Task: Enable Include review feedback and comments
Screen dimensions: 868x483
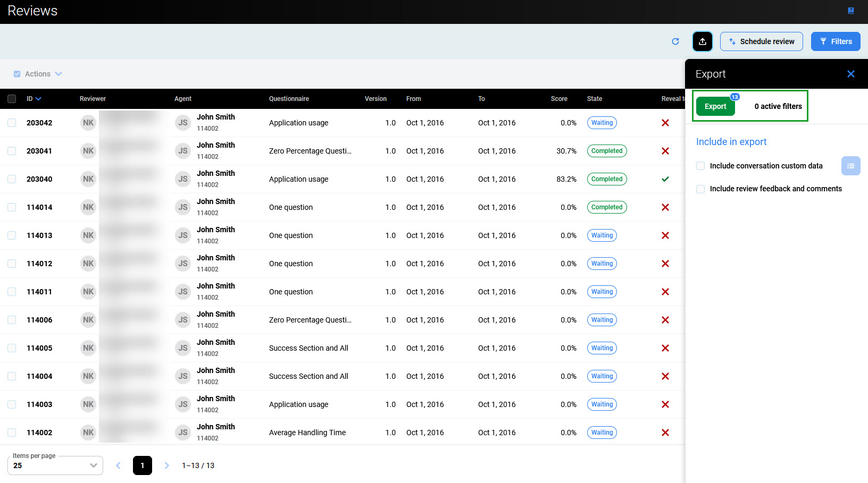Action: click(x=700, y=189)
